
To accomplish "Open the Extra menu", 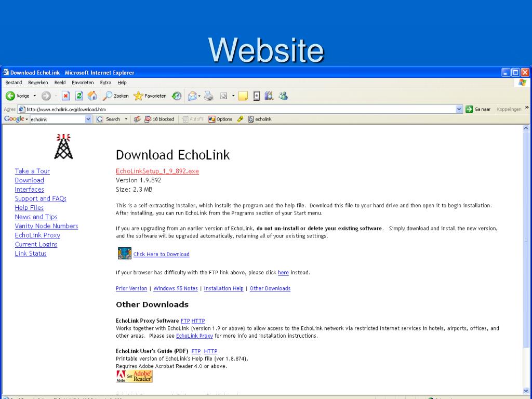I will pos(105,83).
